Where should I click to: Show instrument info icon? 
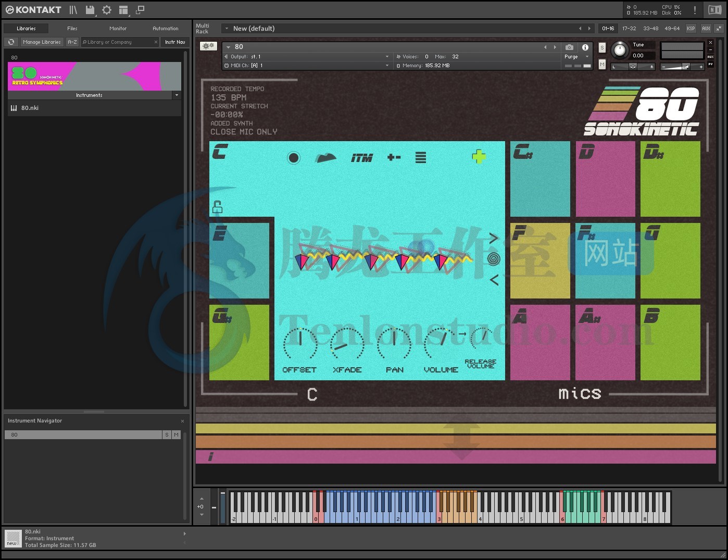[x=585, y=47]
